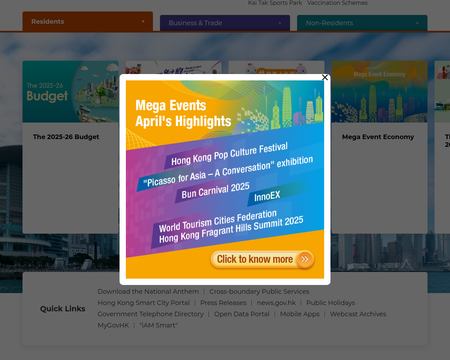
Task: Expand the Business & Trade dropdown arrow
Action: (280, 23)
